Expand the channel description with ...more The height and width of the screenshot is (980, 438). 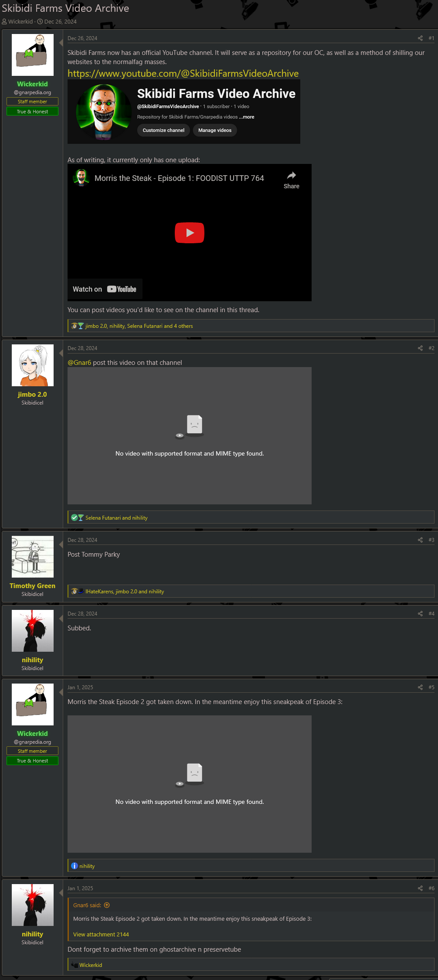tap(247, 117)
